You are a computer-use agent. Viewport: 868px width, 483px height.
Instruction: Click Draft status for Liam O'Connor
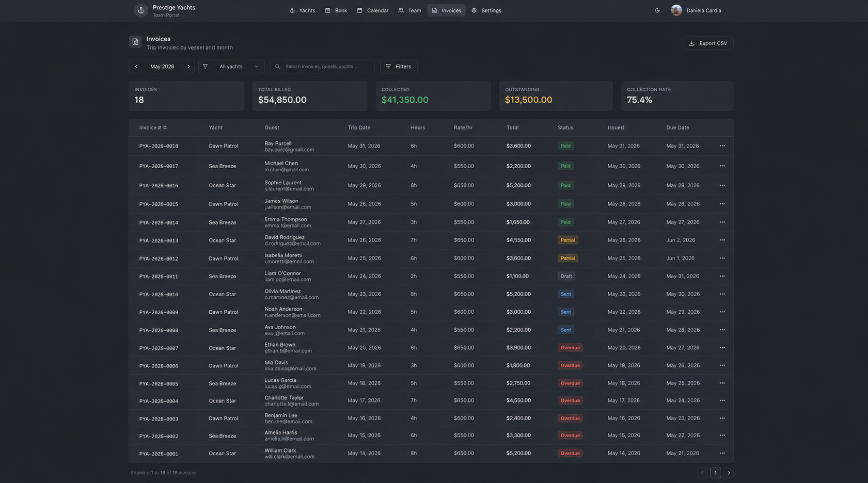click(x=566, y=276)
